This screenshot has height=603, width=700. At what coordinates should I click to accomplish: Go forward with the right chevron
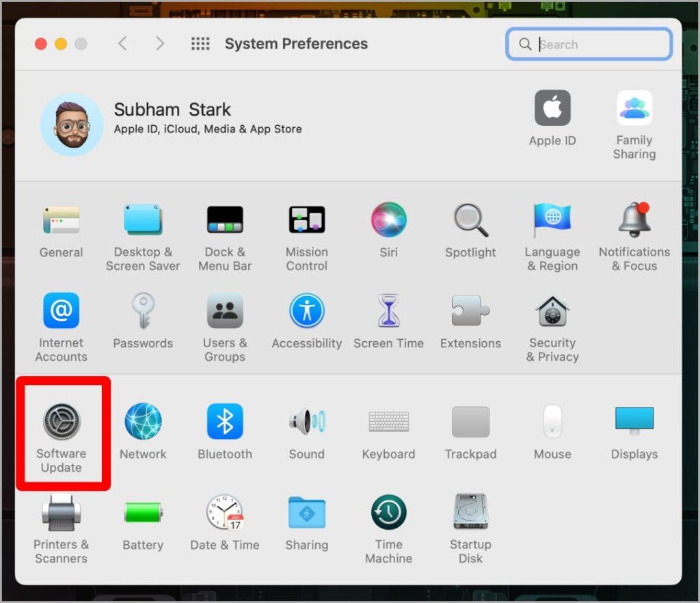pos(160,44)
